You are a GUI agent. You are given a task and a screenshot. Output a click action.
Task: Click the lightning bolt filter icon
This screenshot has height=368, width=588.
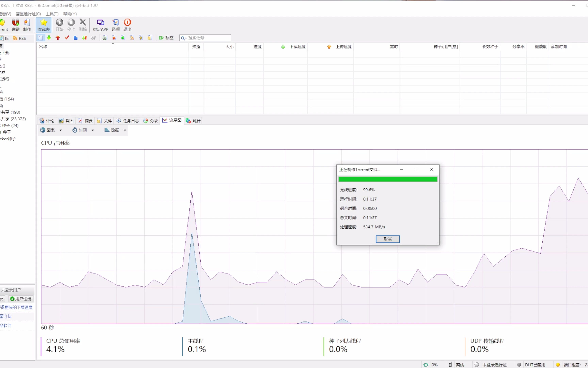(141, 38)
